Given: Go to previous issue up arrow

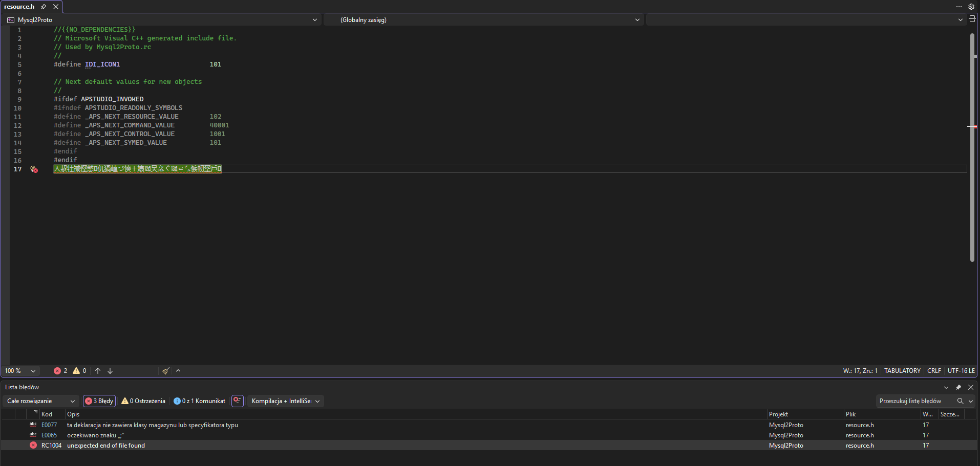Looking at the screenshot, I should tap(98, 371).
